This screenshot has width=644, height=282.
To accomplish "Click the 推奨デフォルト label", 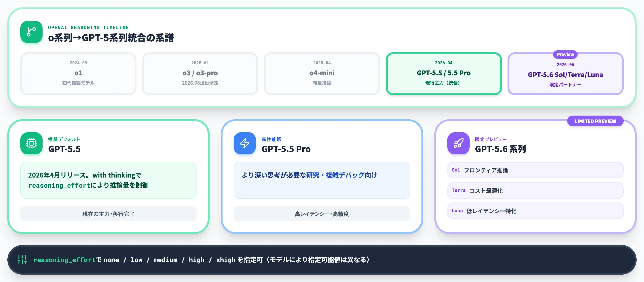I will (64, 139).
